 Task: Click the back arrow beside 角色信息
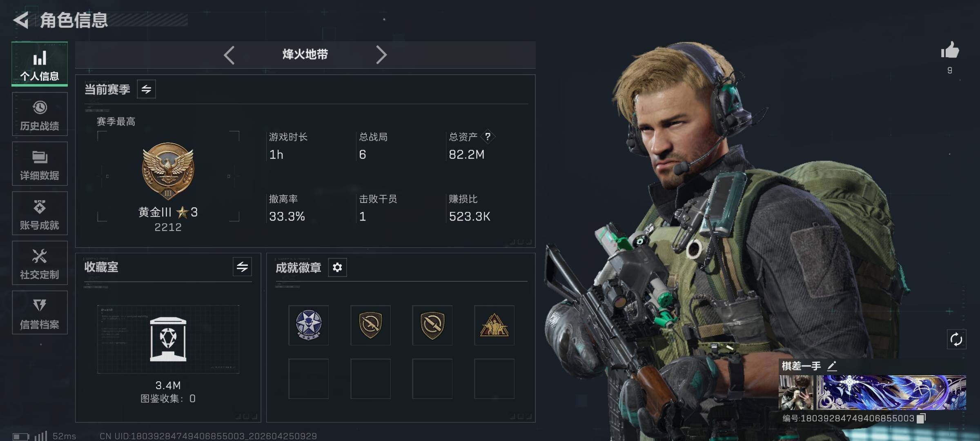(21, 20)
